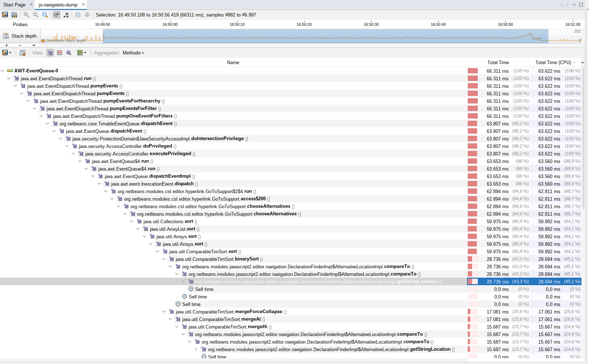Switch to reverse call tree view
The width and height of the screenshot is (589, 364).
(69, 53)
